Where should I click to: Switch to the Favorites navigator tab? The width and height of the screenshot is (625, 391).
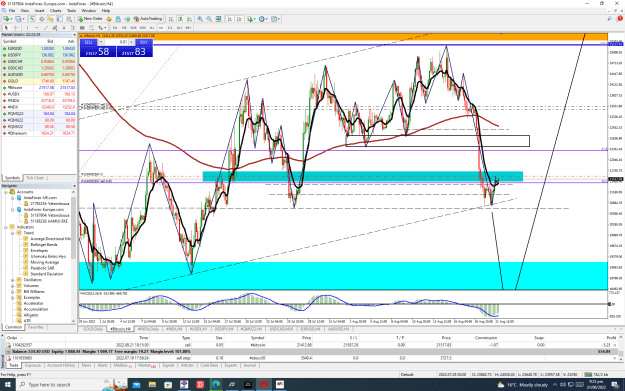point(35,327)
